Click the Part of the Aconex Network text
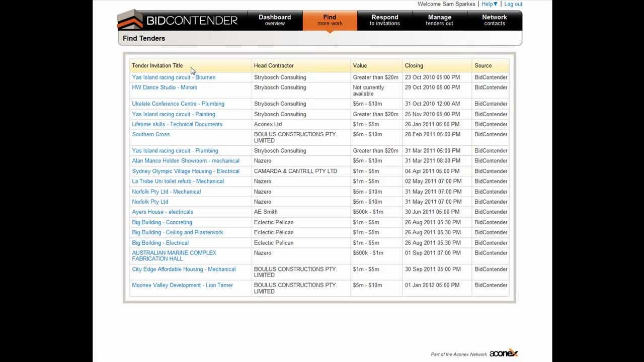The height and width of the screenshot is (362, 644). coord(459,354)
